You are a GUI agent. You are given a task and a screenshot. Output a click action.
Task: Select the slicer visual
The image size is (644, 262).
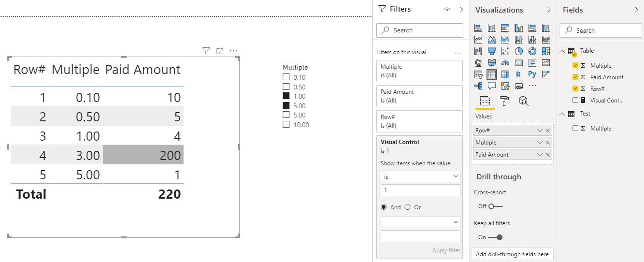coord(478,74)
